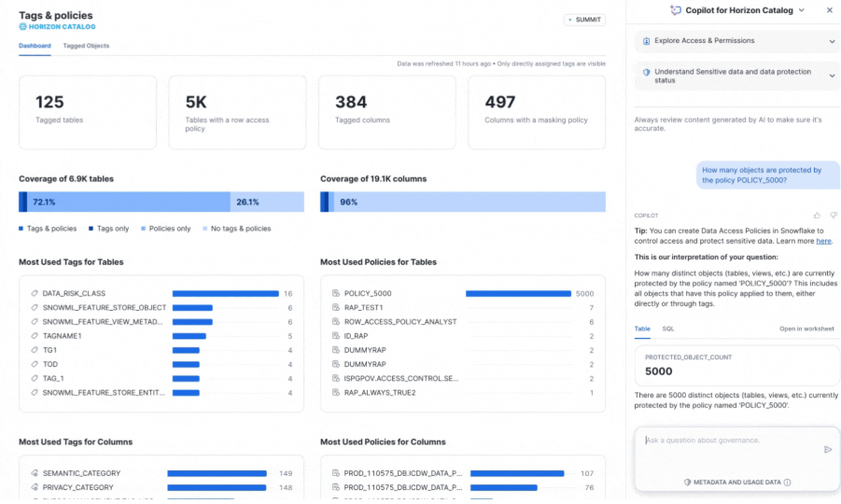Click the Tags only legend swatch
The height and width of the screenshot is (504, 841).
(x=91, y=229)
